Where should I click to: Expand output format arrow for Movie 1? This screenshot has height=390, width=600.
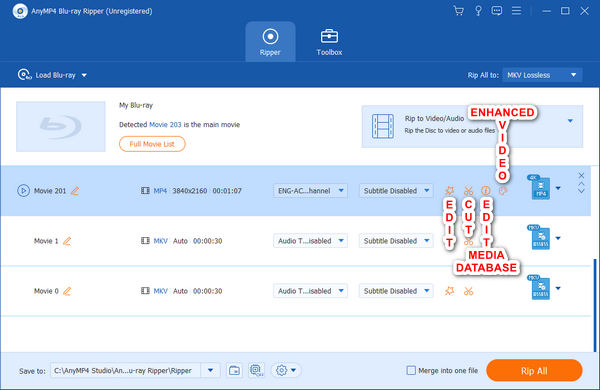558,238
